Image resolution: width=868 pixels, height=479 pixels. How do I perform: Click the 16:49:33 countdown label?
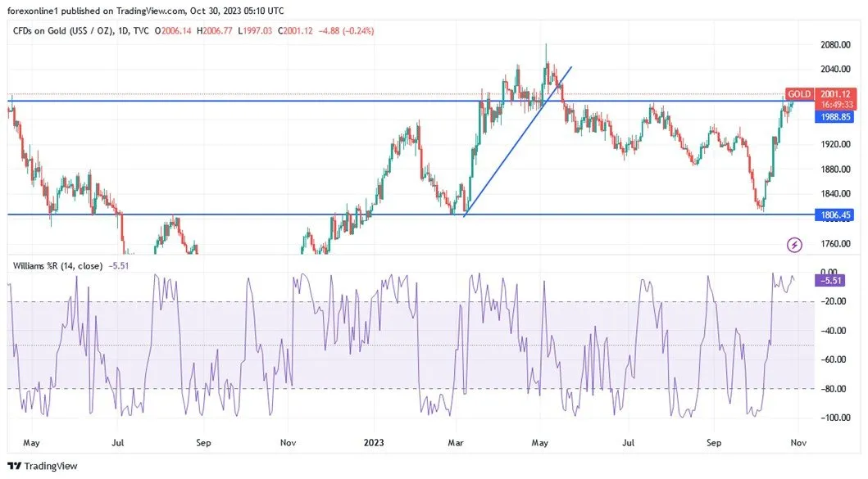tap(836, 105)
